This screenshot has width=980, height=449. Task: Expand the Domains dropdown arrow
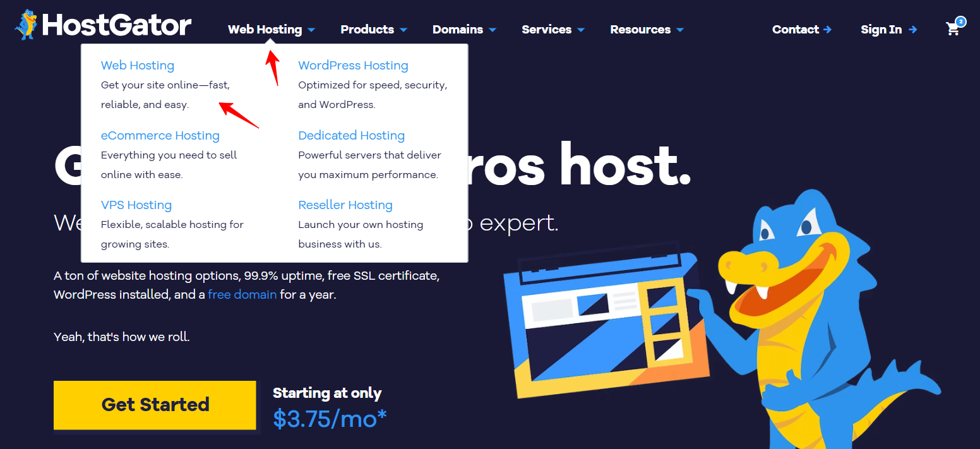tap(493, 30)
